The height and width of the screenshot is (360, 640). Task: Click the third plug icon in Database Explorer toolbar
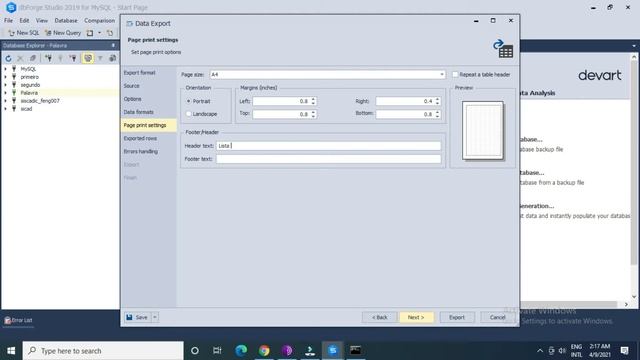73,58
